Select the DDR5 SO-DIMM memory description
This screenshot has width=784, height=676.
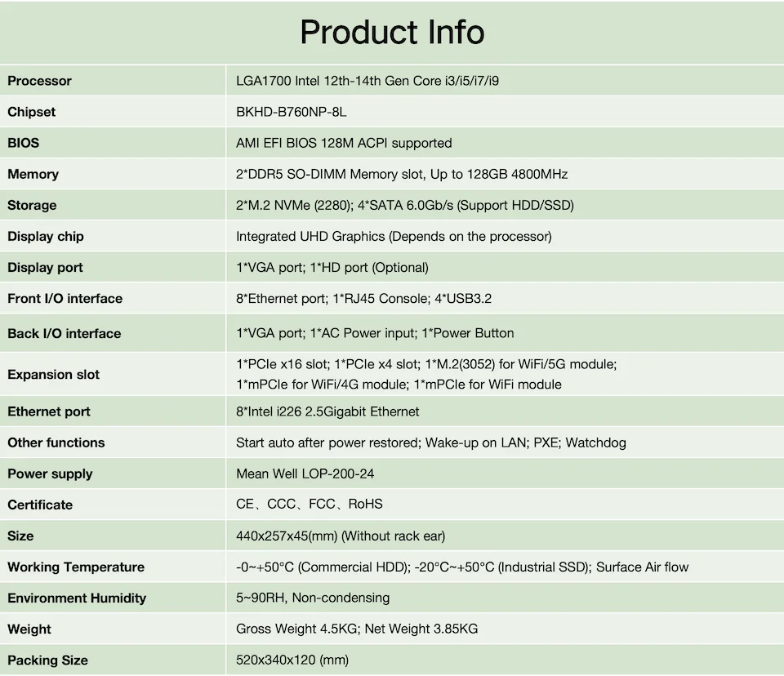(402, 174)
